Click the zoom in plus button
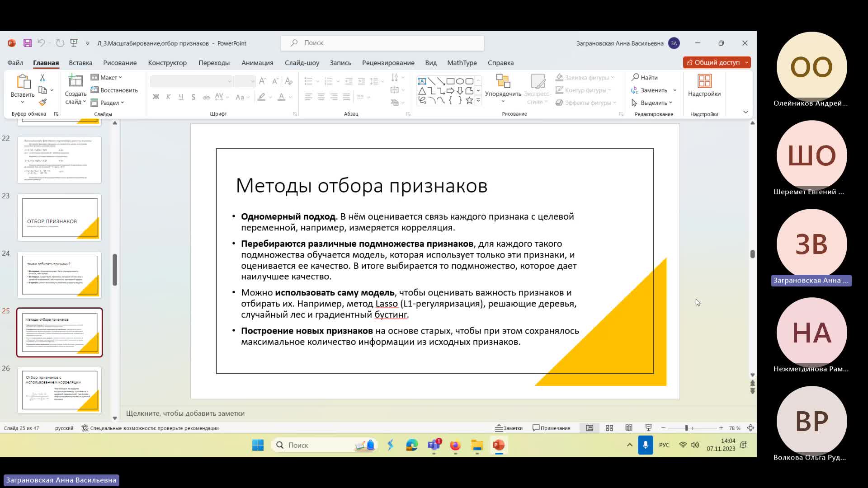This screenshot has width=868, height=488. [x=721, y=428]
